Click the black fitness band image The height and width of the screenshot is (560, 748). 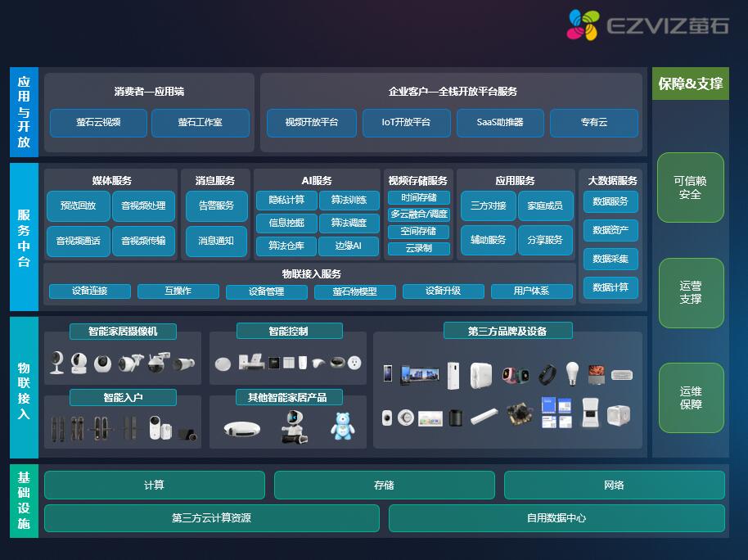tap(547, 375)
